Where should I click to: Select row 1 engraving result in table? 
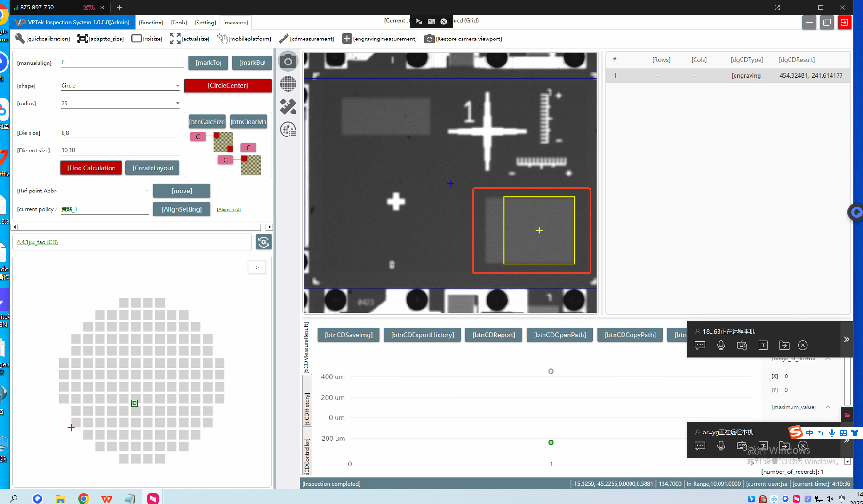pyautogui.click(x=727, y=75)
